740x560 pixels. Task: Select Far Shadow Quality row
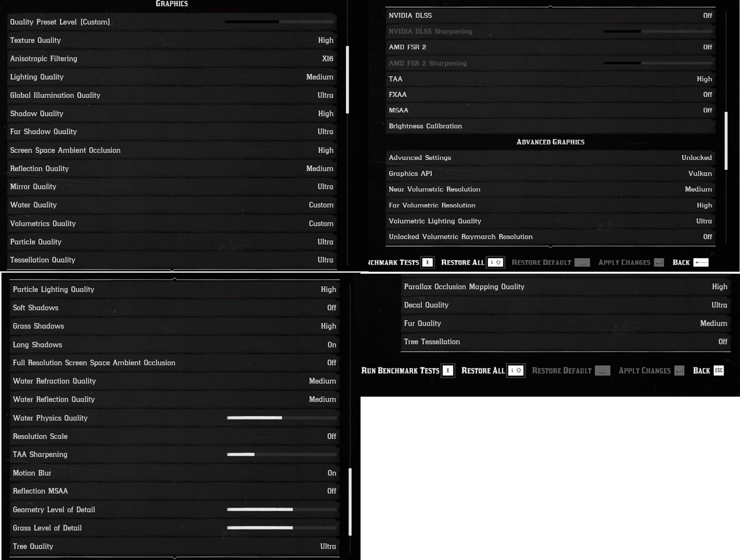172,132
